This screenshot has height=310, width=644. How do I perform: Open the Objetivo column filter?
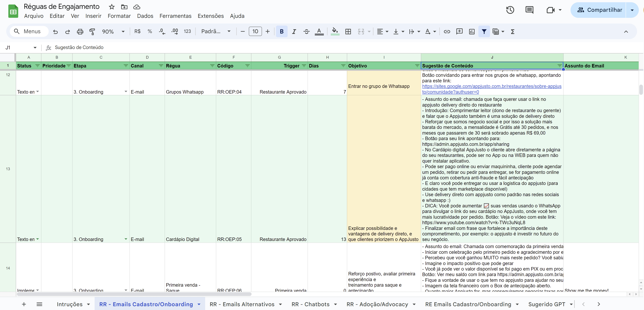[x=417, y=66]
